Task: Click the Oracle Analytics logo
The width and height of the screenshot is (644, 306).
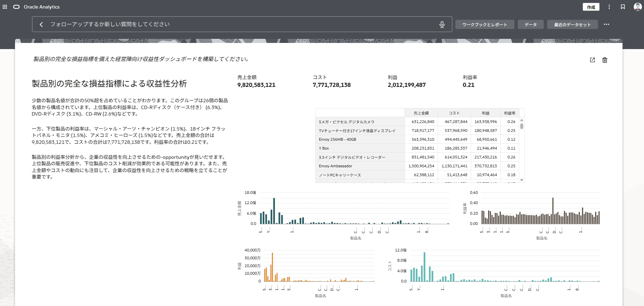Action: (16, 7)
